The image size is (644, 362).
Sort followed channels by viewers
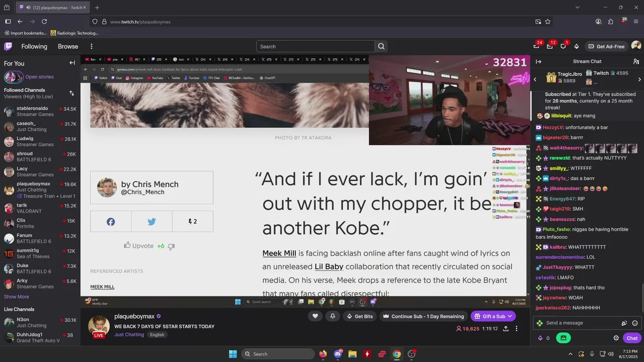coord(71,93)
